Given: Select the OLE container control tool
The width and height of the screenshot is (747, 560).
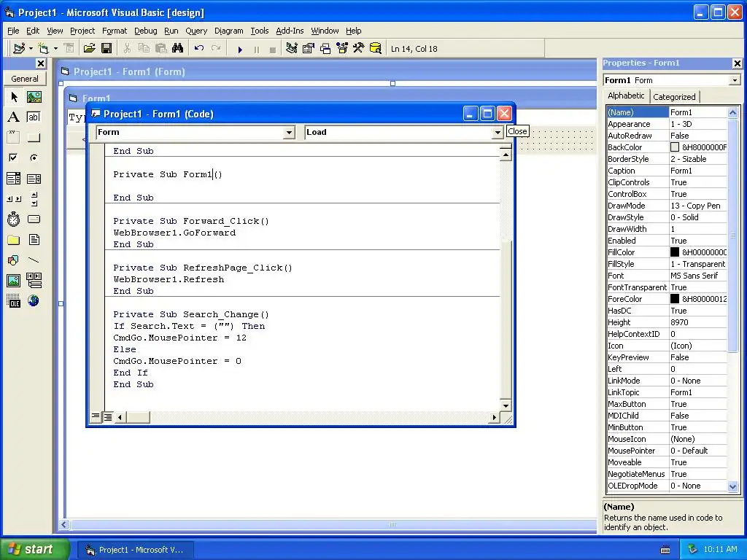Looking at the screenshot, I should pos(14,300).
